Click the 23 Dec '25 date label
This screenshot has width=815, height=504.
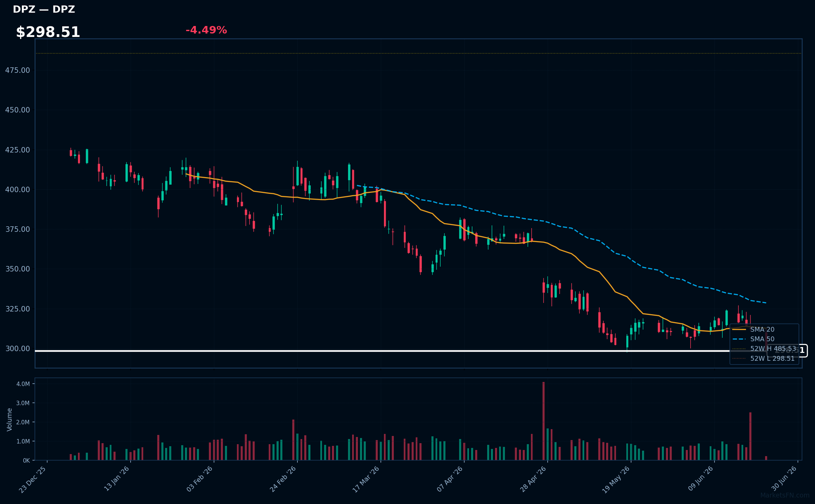tap(32, 479)
